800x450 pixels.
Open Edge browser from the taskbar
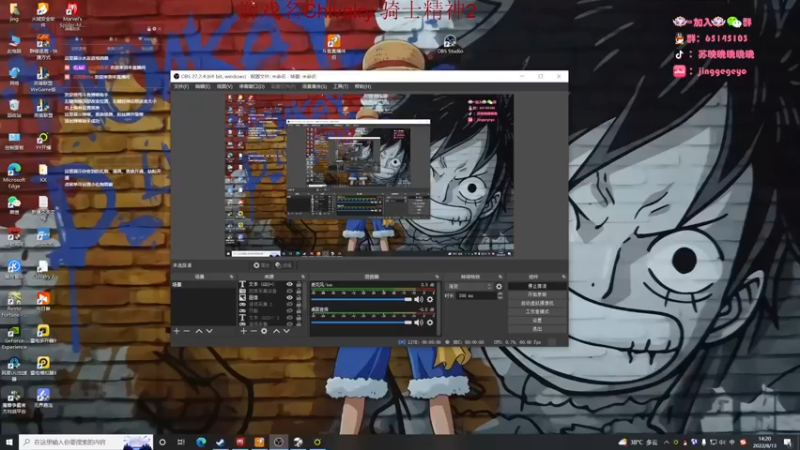pos(201,442)
